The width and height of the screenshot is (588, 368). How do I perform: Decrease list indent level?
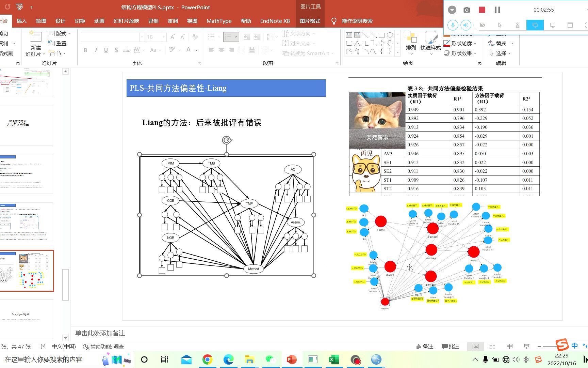click(x=247, y=37)
